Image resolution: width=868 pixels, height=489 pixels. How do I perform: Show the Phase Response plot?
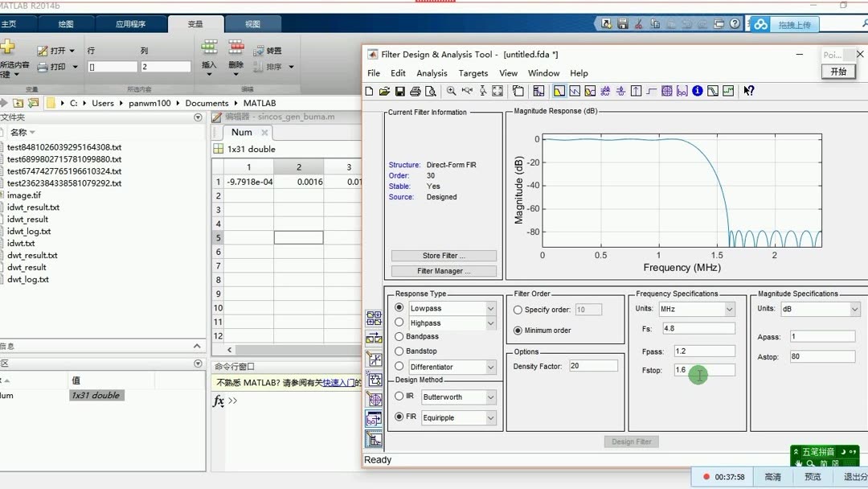pyautogui.click(x=574, y=91)
